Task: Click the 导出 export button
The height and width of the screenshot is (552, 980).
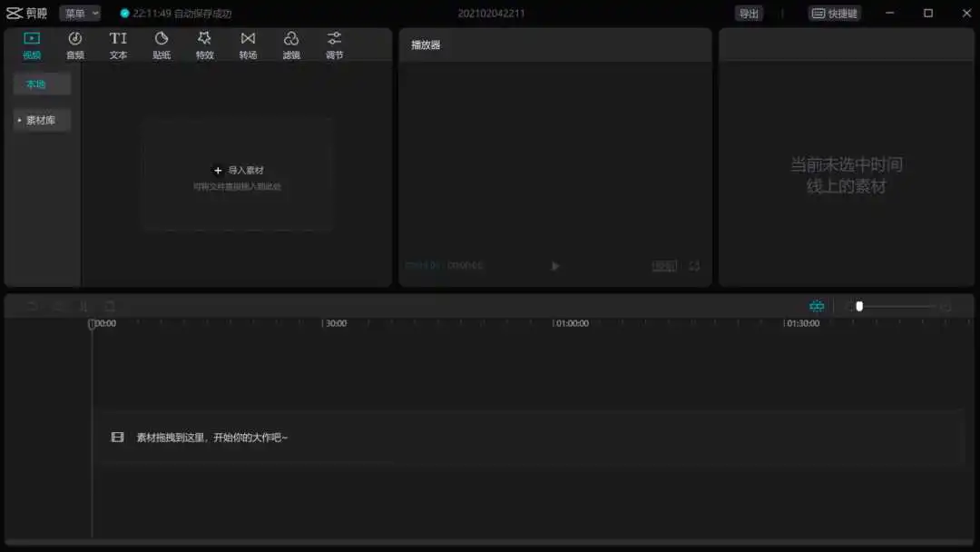Action: 749,14
